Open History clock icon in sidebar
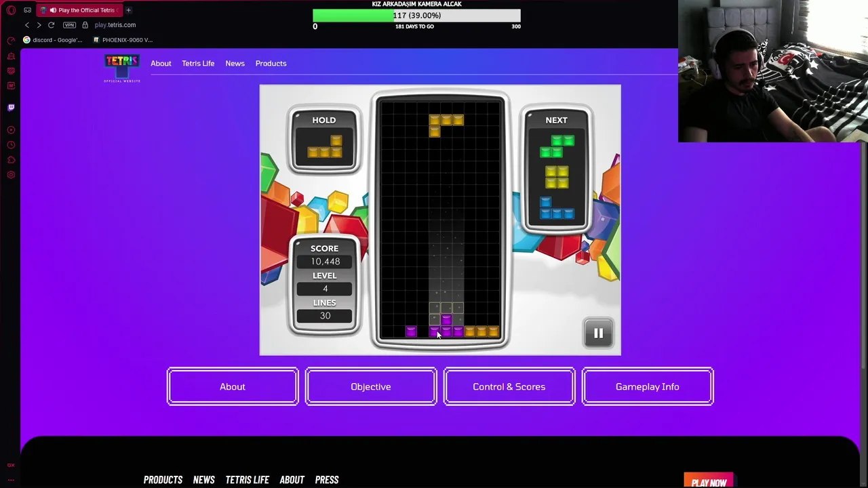 [11, 145]
